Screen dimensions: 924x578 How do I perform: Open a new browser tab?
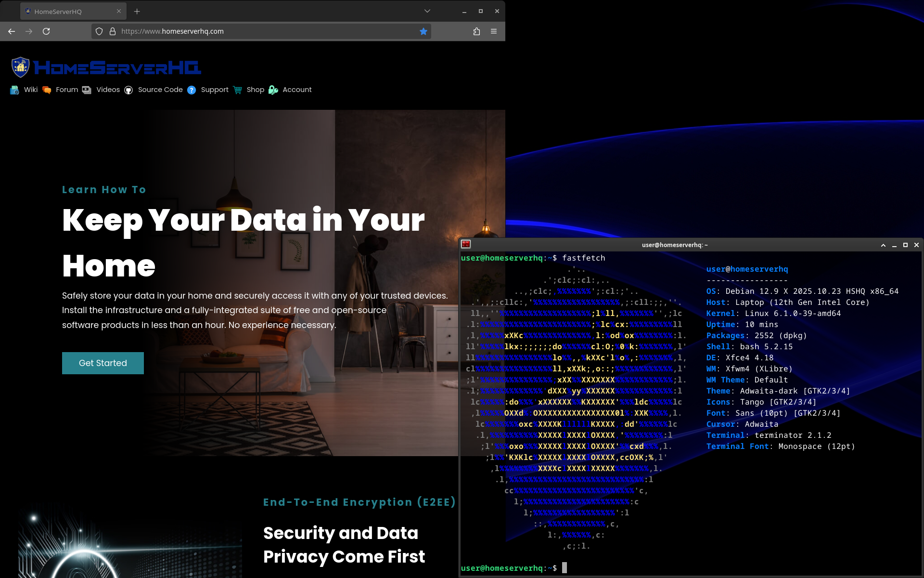(x=137, y=12)
